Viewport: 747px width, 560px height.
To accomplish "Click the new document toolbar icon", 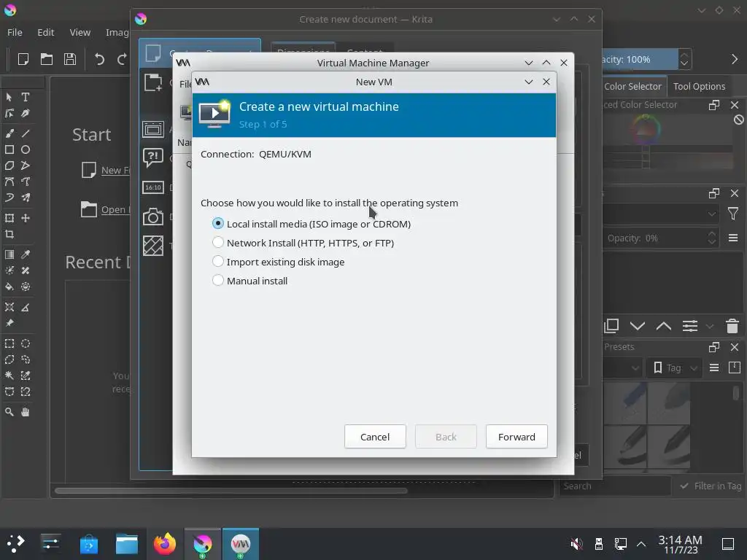I will (x=23, y=59).
